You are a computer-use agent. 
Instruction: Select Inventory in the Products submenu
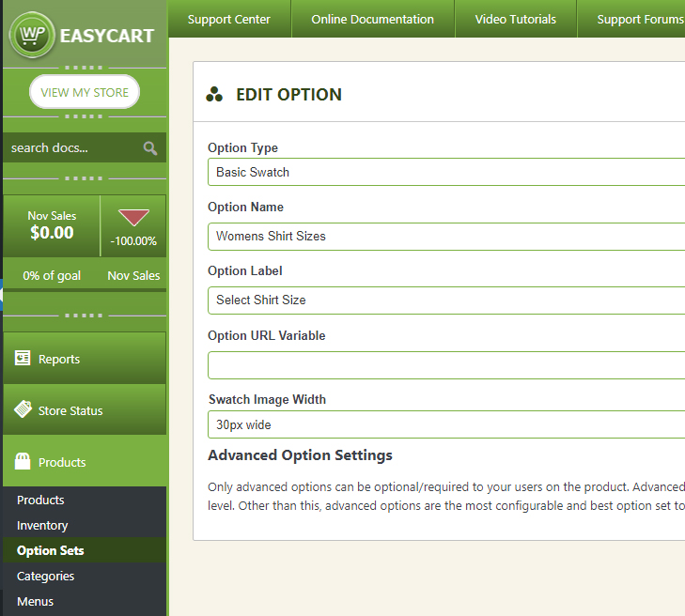(x=42, y=526)
